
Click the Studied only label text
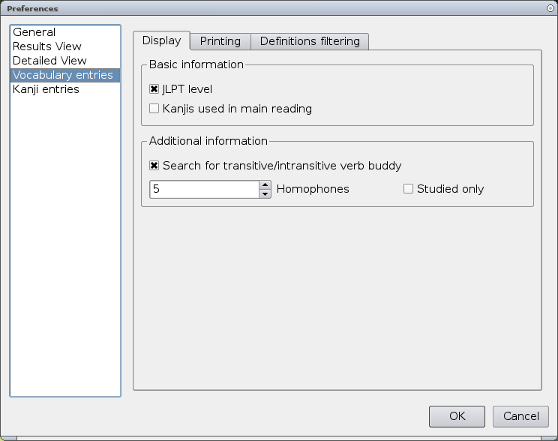[451, 189]
